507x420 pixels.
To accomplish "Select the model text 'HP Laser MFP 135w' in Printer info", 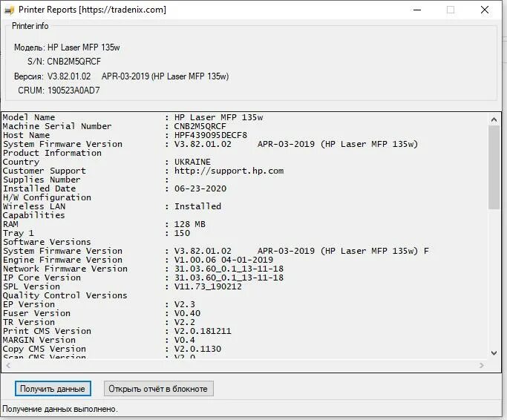I will click(84, 47).
